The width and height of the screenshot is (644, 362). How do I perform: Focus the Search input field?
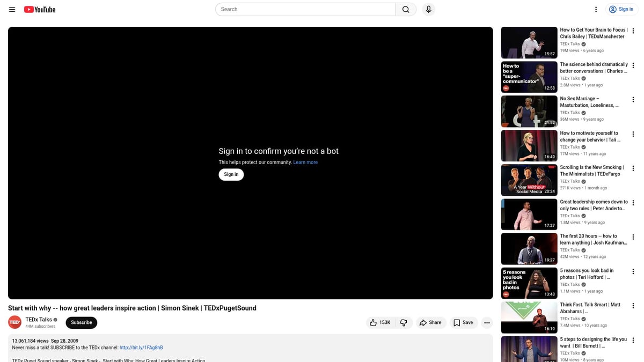[x=305, y=9]
